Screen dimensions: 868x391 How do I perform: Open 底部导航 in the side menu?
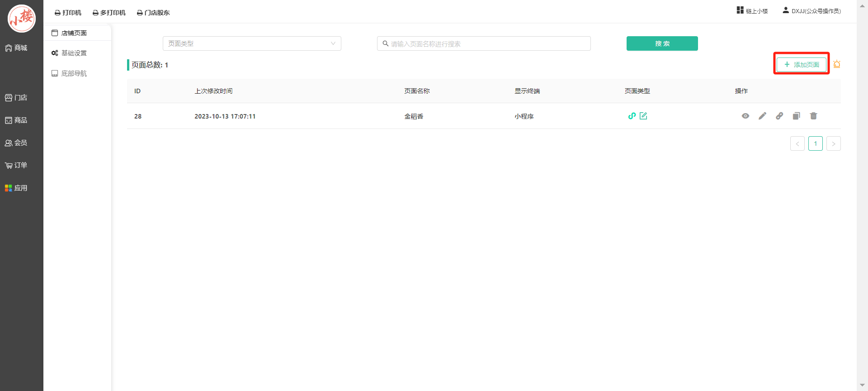pos(74,73)
